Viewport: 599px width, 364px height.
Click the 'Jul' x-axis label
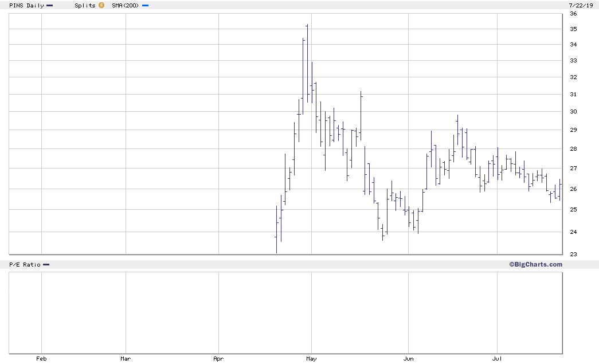click(497, 359)
